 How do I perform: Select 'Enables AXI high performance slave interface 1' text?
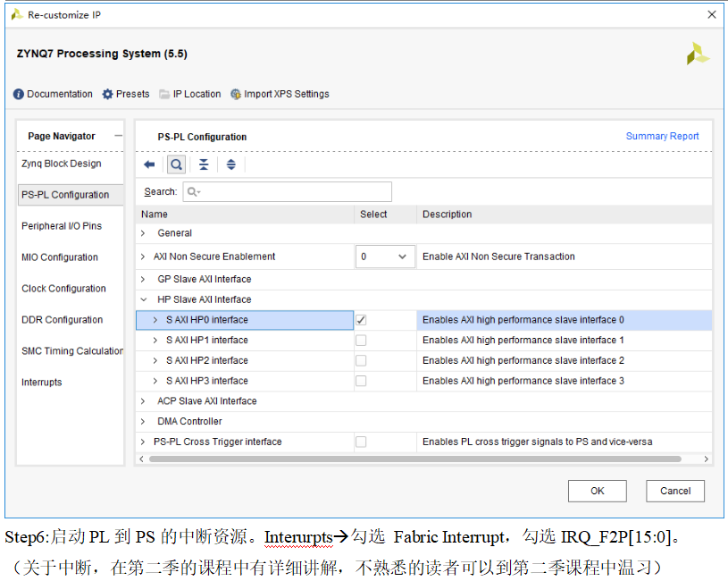coord(523,341)
